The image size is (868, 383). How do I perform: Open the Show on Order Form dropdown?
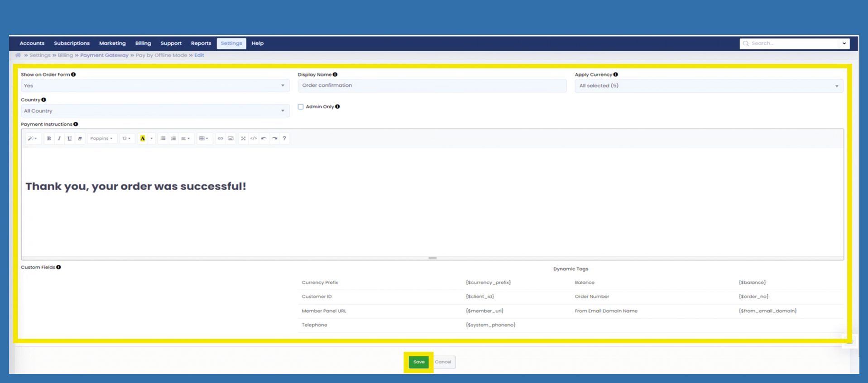coord(154,86)
